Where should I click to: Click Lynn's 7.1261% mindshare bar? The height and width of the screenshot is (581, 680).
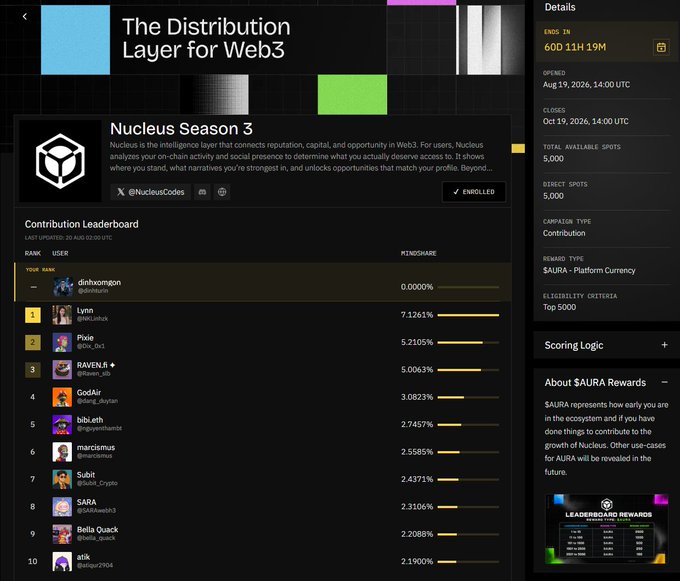tap(468, 315)
